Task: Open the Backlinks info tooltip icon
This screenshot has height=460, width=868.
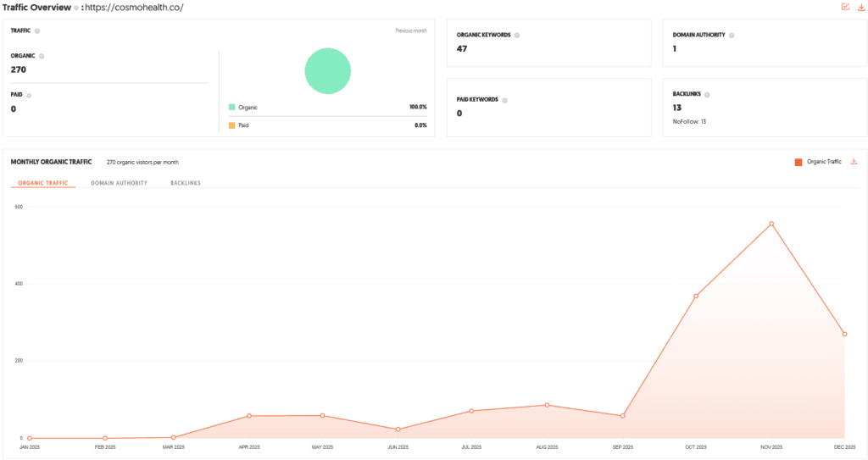Action: pos(707,95)
